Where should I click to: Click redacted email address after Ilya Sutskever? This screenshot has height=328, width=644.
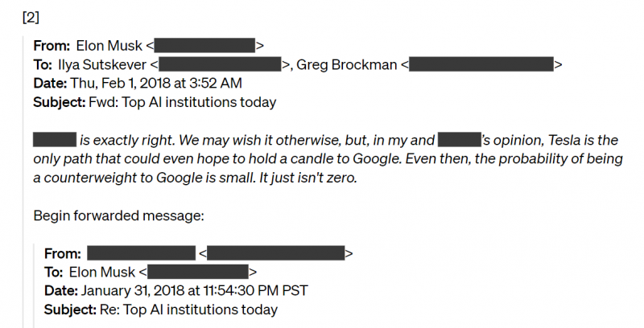click(x=220, y=65)
